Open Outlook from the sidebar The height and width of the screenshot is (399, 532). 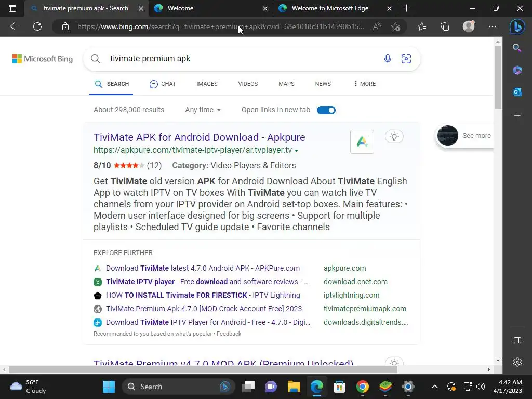[517, 92]
